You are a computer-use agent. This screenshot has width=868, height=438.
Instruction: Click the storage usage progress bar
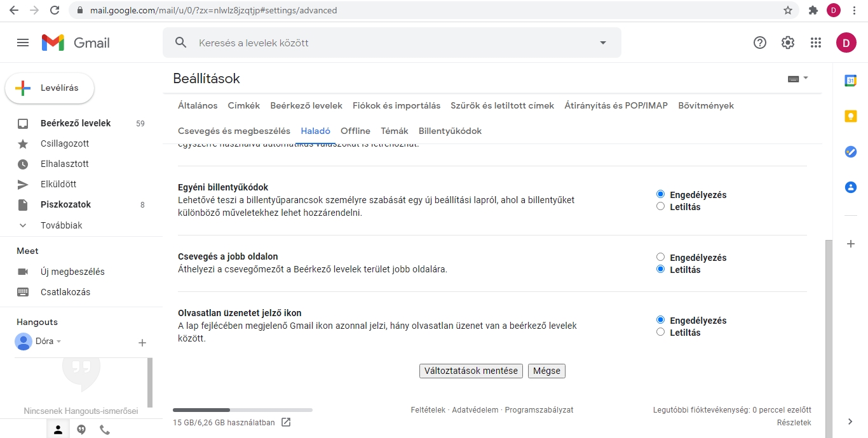point(242,410)
